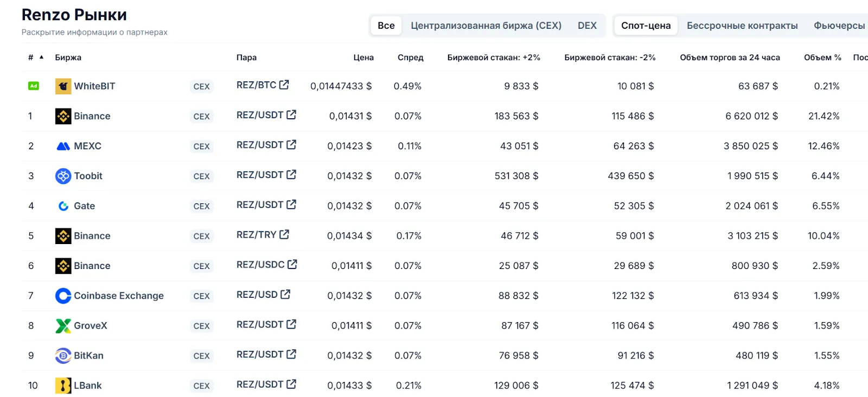868x397 pixels.
Task: Select the DEX filter option
Action: coord(587,25)
